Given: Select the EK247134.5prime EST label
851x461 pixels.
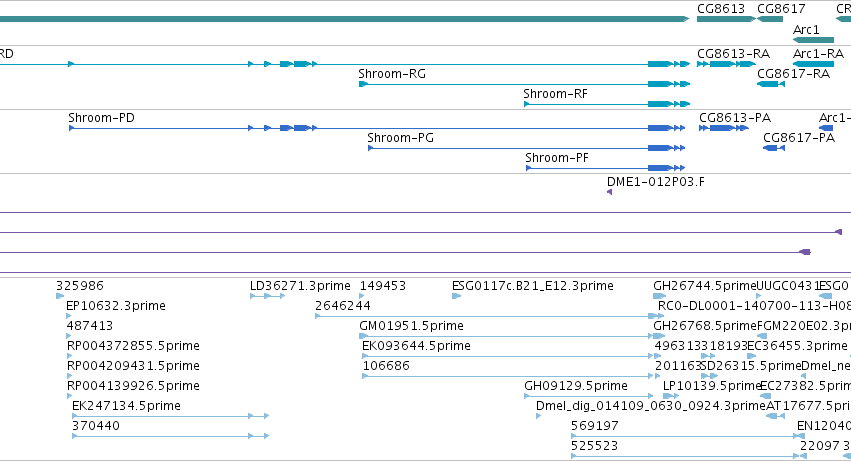Looking at the screenshot, I should pyautogui.click(x=126, y=406).
